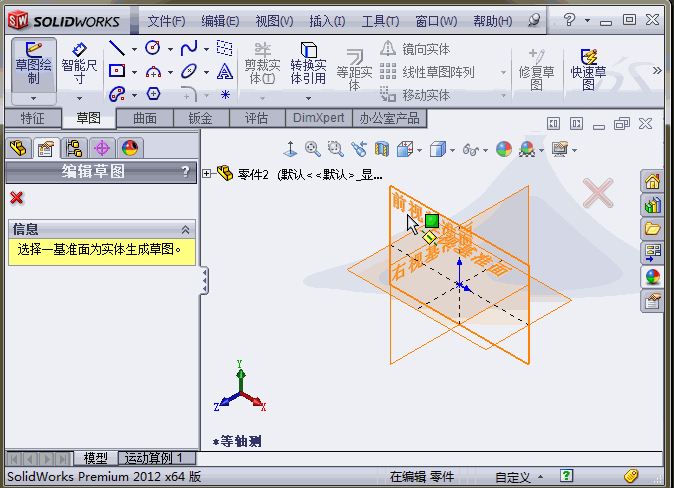Click Zoom to Fit magnifier icon

pyautogui.click(x=312, y=149)
